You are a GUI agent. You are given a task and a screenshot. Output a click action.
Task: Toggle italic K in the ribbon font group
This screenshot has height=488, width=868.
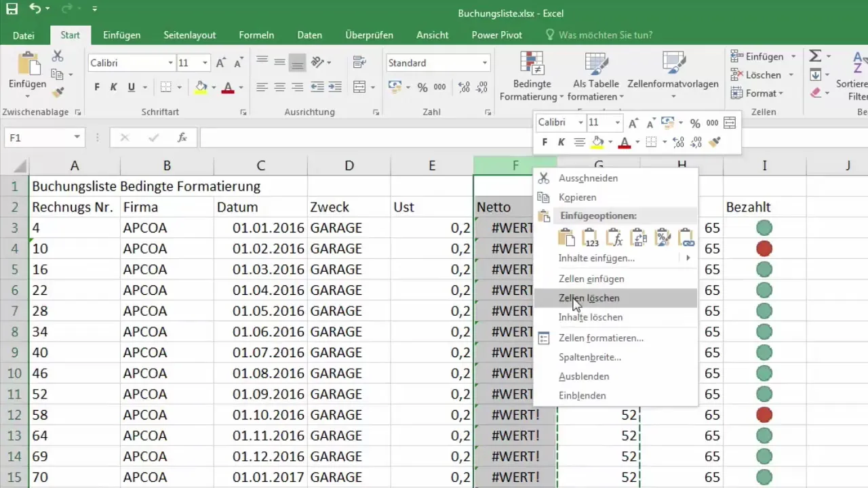click(x=114, y=87)
